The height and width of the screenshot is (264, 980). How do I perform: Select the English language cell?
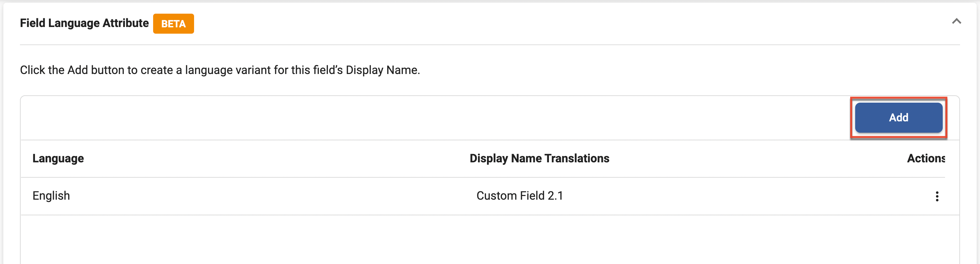pos(51,196)
